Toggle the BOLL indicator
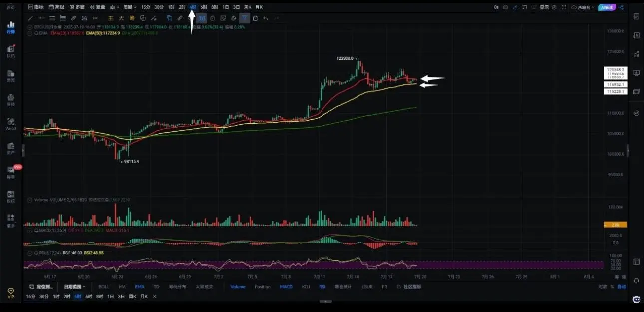The height and width of the screenshot is (312, 644). [x=104, y=287]
